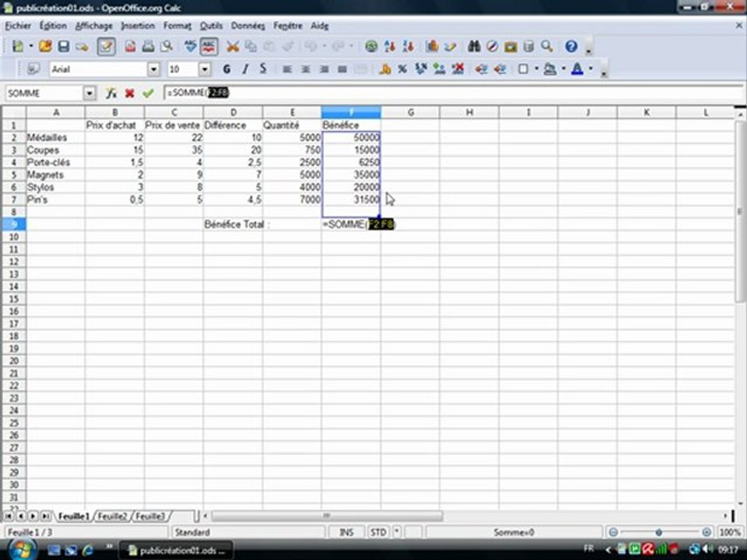Align cell content right
Screen dimensions: 747x560
(x=324, y=69)
